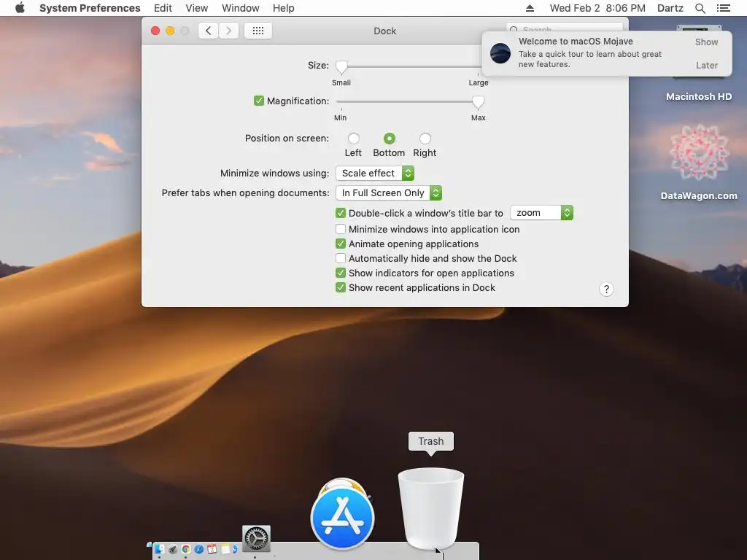This screenshot has width=747, height=560.
Task: Open DataWagon.com desktop icon
Action: pyautogui.click(x=699, y=152)
